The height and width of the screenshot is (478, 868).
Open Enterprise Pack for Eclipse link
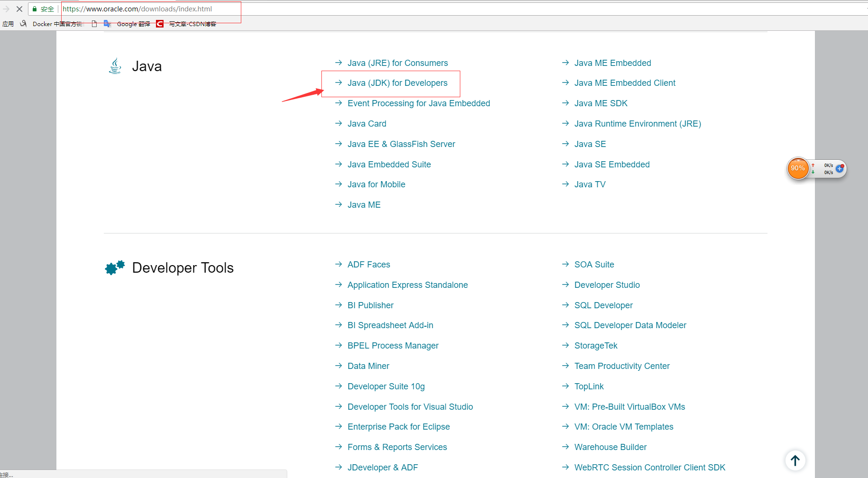pyautogui.click(x=399, y=427)
